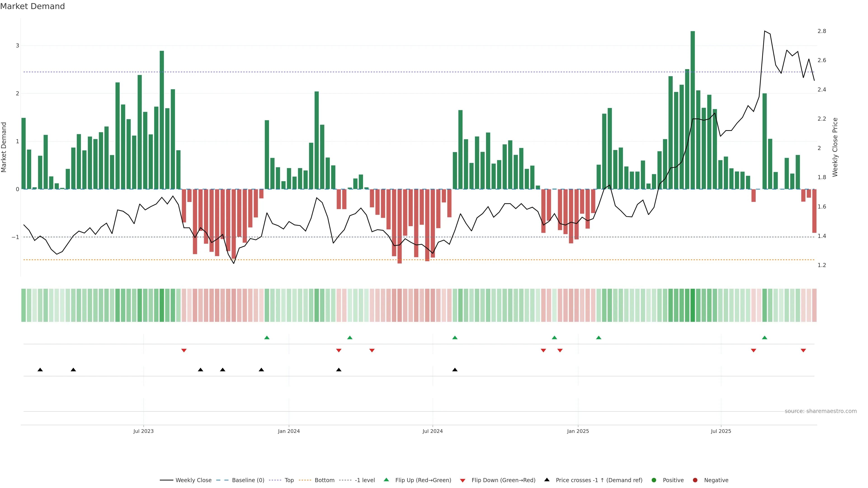Viewport: 868px width, 488px height.
Task: Click the last green flip-up triangle marker
Action: pos(764,338)
